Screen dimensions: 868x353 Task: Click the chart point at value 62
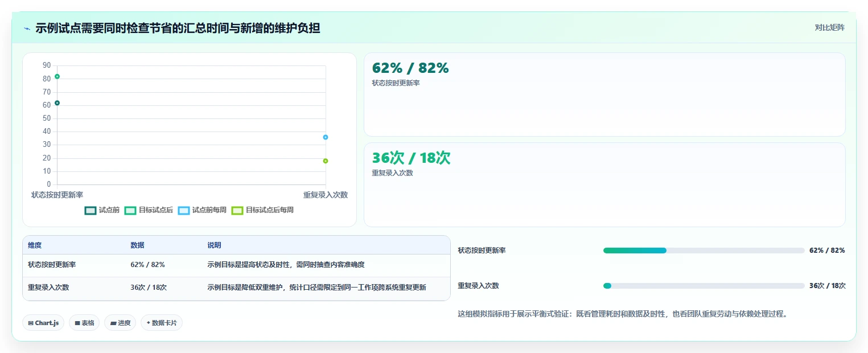click(x=57, y=103)
